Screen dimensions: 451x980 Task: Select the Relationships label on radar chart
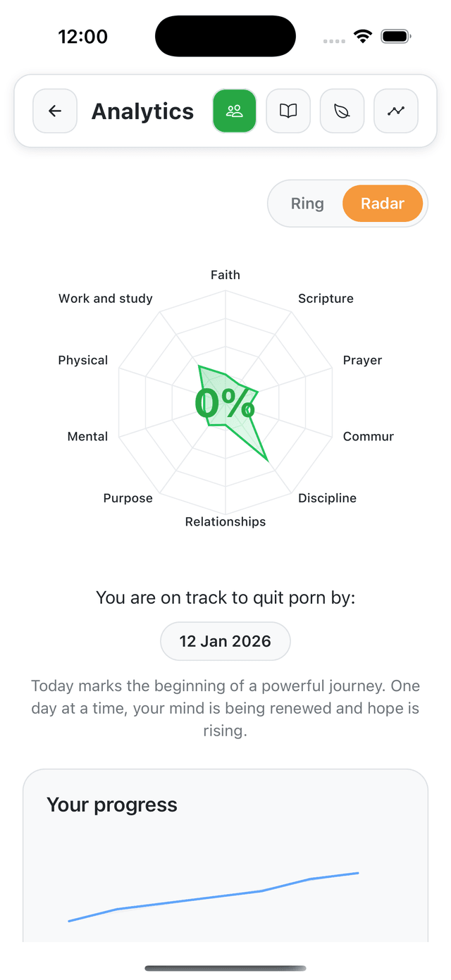[225, 521]
